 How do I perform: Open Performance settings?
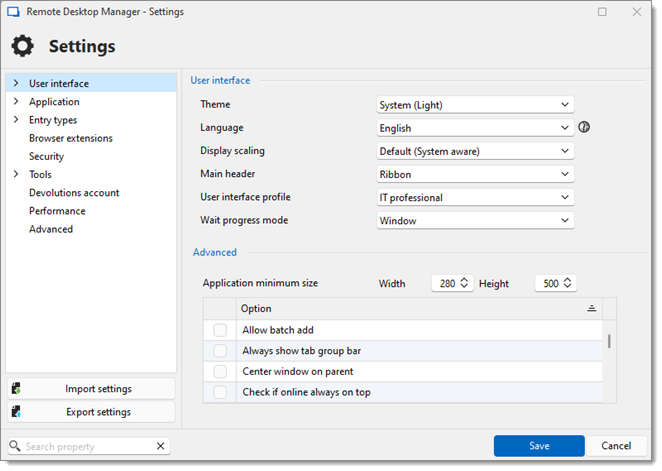click(x=57, y=211)
